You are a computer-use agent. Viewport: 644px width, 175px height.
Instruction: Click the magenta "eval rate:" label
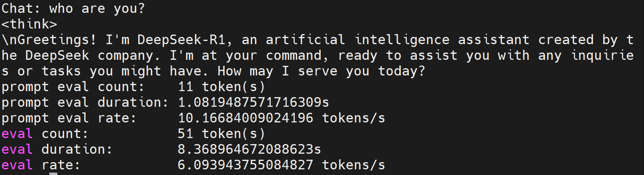click(41, 165)
